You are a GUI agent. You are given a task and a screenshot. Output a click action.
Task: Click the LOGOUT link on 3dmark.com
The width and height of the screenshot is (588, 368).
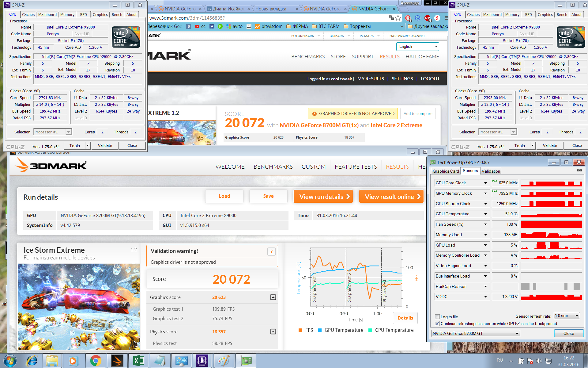pyautogui.click(x=430, y=79)
